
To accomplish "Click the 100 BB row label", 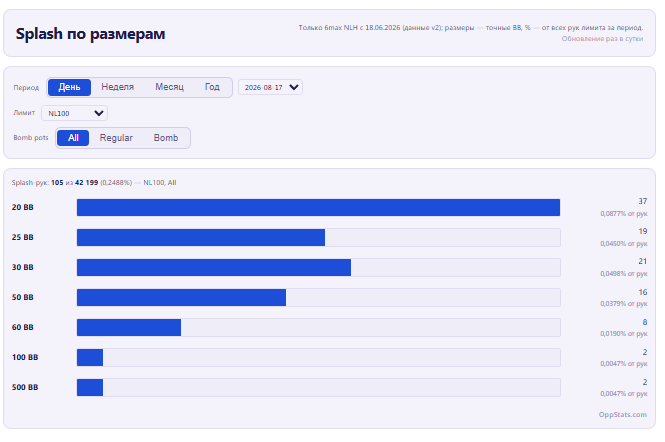I will [25, 358].
